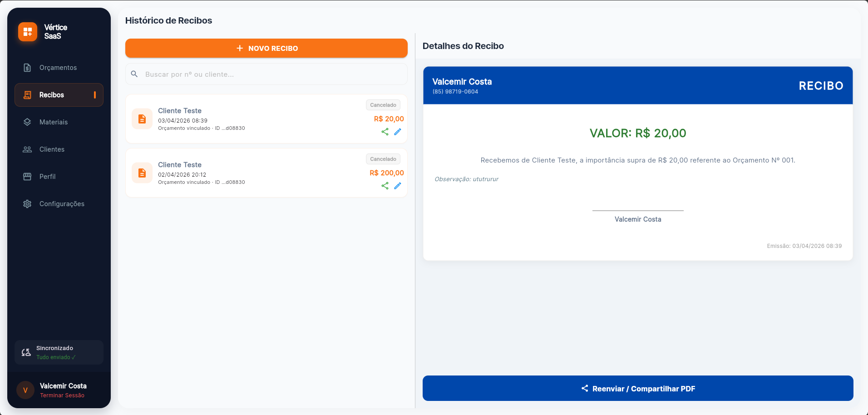Click the Recibos receipt icon in sidebar
The height and width of the screenshot is (415, 868).
pyautogui.click(x=27, y=95)
